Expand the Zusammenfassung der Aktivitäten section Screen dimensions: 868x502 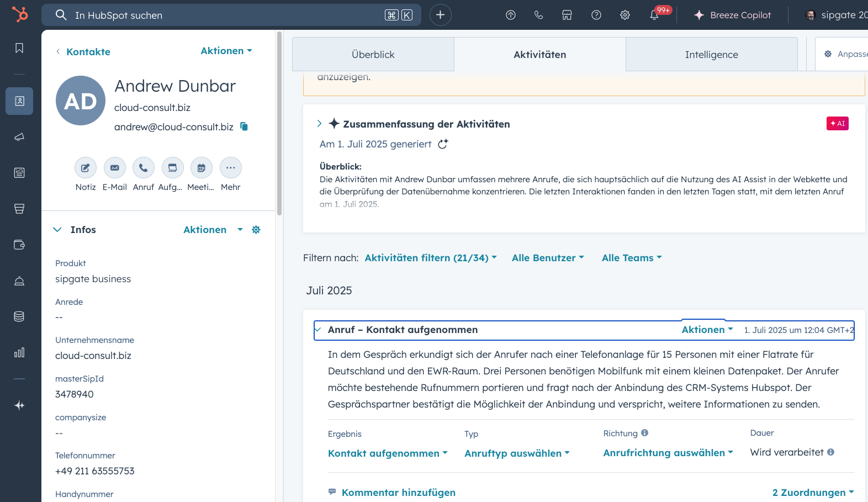319,124
